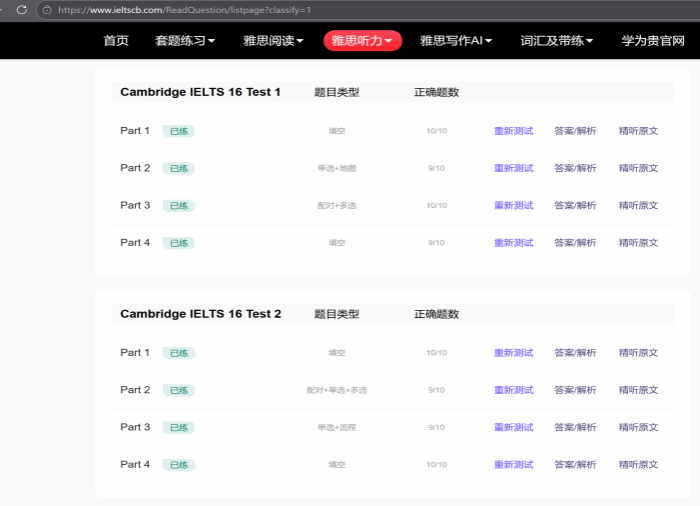Open the 首页 home menu item
This screenshot has width=700, height=506.
(x=116, y=41)
